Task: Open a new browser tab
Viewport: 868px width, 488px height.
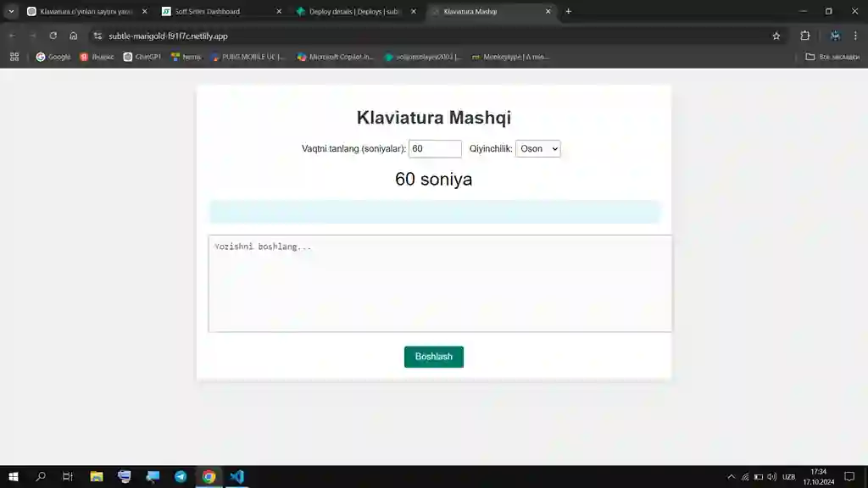Action: pos(568,11)
